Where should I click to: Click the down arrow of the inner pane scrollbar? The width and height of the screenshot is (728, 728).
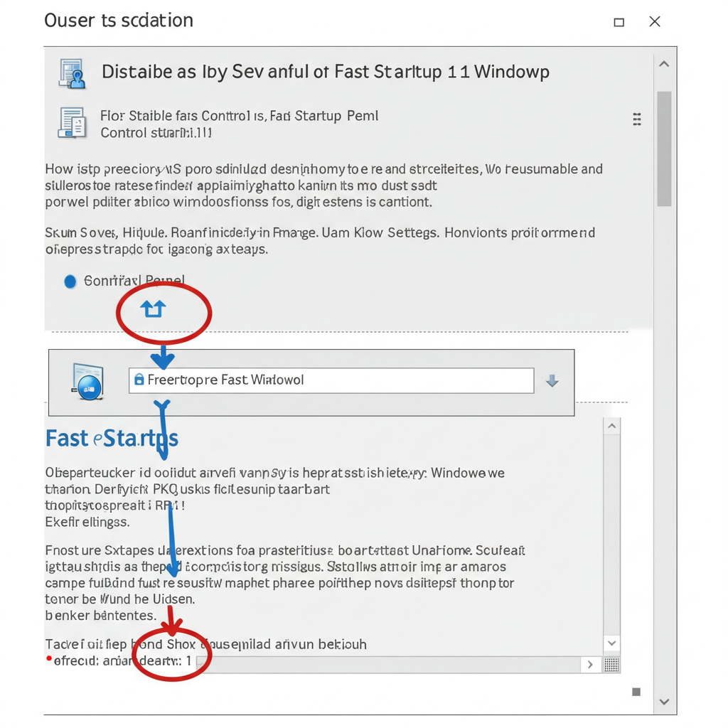(612, 643)
